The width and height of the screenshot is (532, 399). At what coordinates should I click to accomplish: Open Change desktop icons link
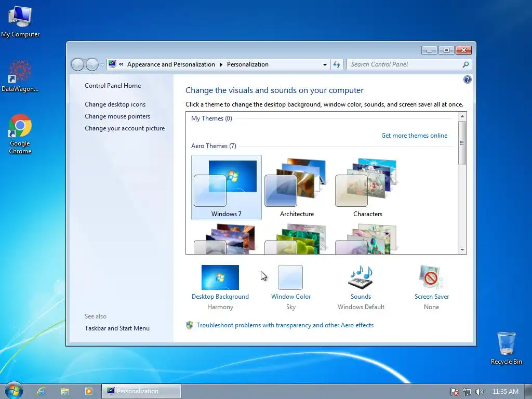click(x=115, y=104)
